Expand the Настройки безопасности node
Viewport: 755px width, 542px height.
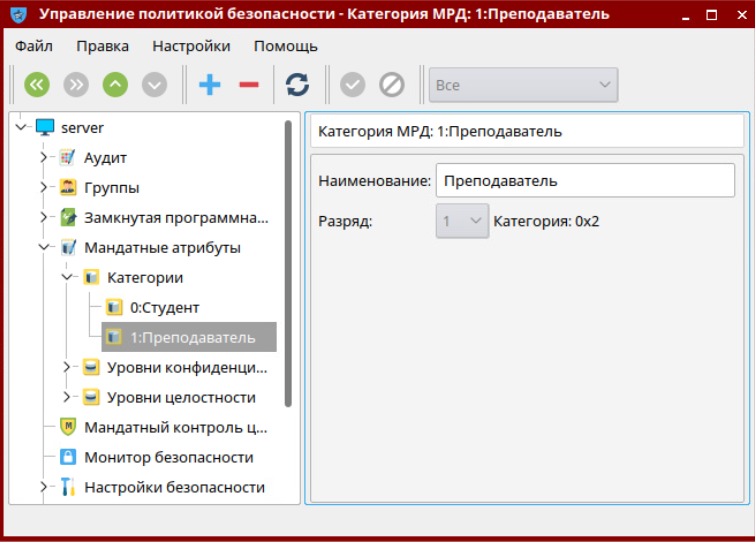click(x=43, y=487)
